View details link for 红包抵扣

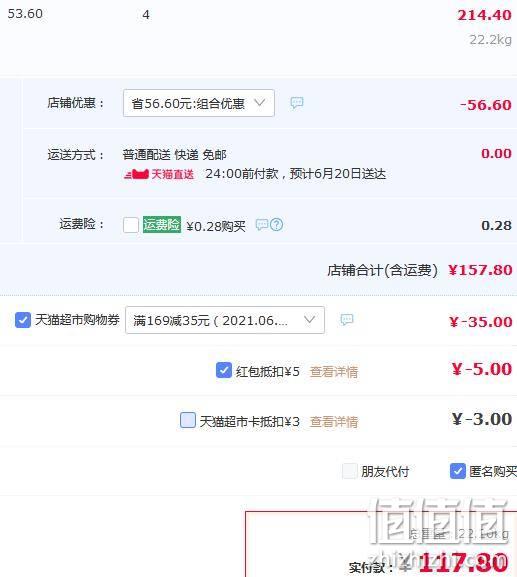point(334,372)
